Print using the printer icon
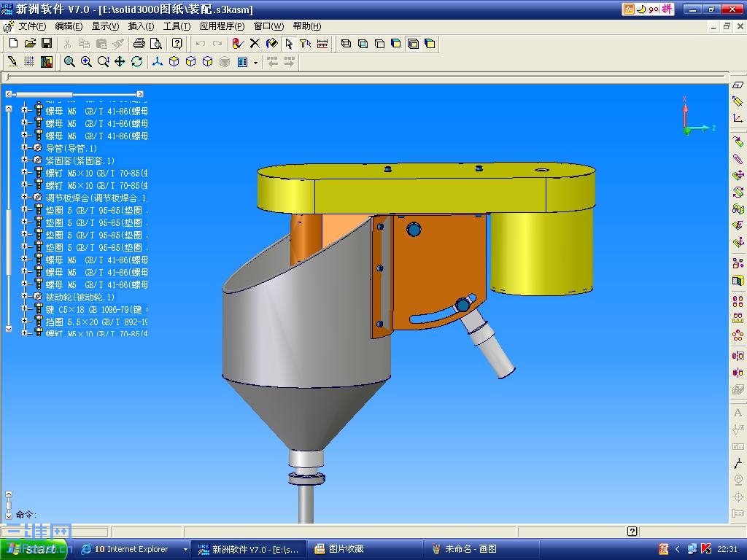The width and height of the screenshot is (747, 560). point(139,44)
